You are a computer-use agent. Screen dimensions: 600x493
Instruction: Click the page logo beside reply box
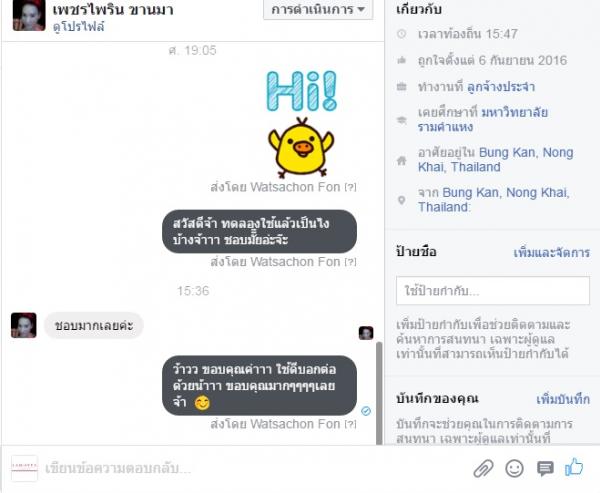point(24,468)
